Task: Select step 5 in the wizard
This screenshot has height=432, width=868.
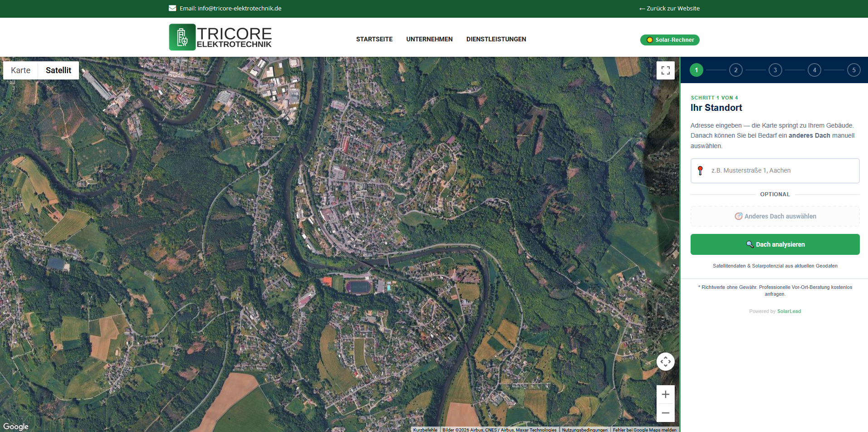Action: [853, 70]
